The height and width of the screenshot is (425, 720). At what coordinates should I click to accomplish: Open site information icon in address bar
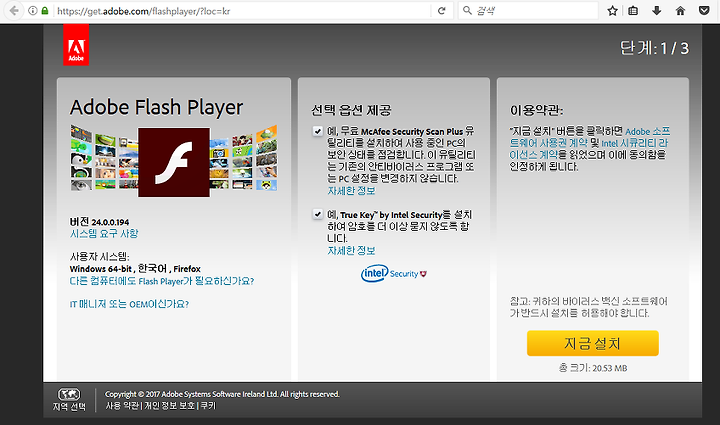(33, 11)
